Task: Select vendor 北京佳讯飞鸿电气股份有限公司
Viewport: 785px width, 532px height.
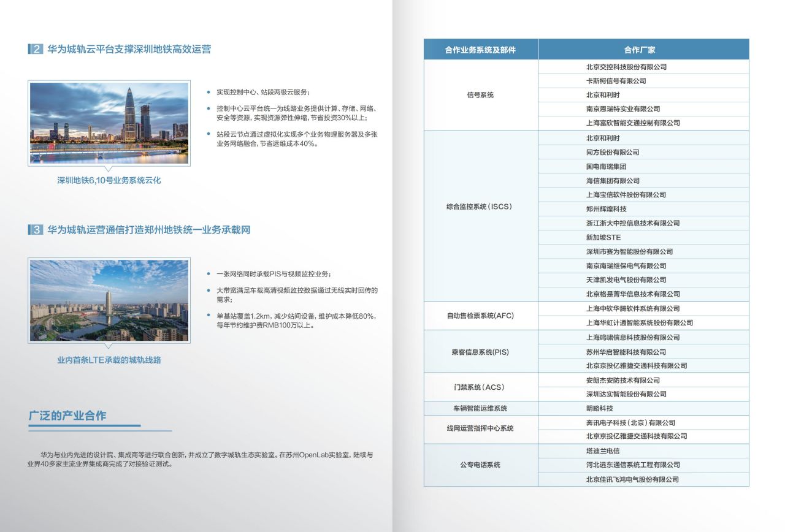Action: (x=632, y=479)
